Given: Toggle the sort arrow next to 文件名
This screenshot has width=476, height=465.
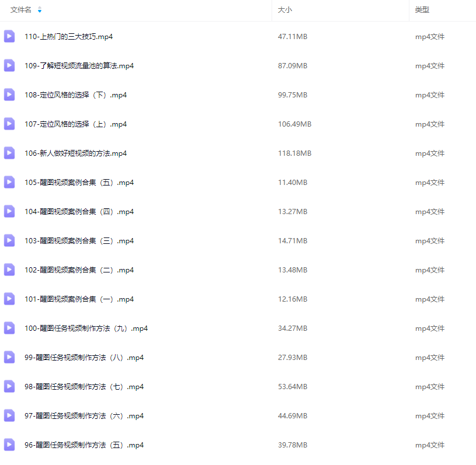Looking at the screenshot, I should pyautogui.click(x=39, y=10).
